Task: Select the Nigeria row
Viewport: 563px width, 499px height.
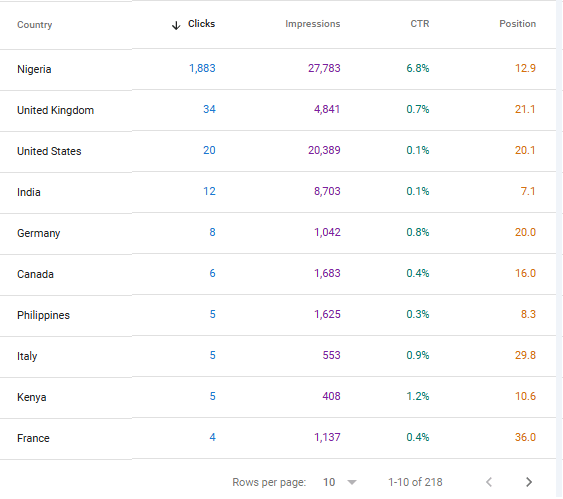Action: pos(278,69)
